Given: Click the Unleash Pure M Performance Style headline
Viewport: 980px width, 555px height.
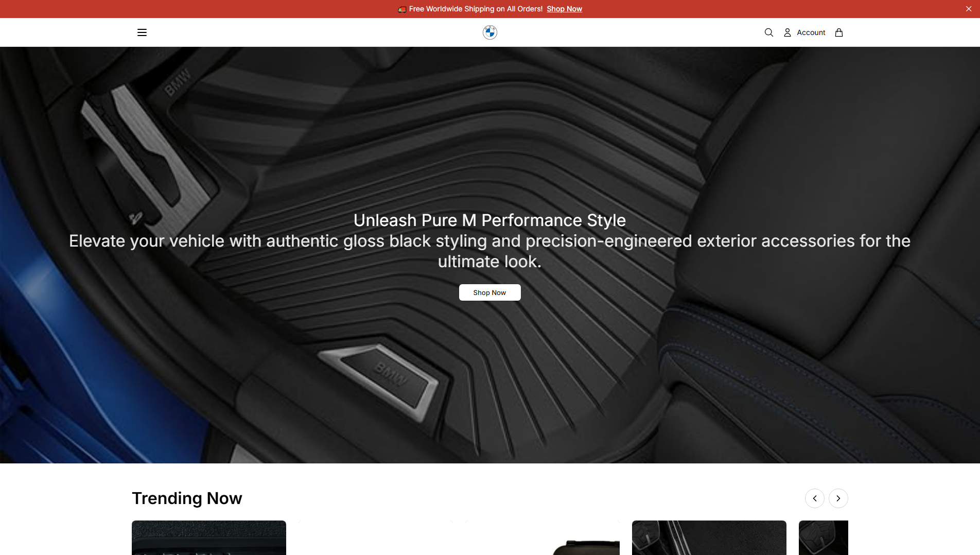Looking at the screenshot, I should [489, 220].
